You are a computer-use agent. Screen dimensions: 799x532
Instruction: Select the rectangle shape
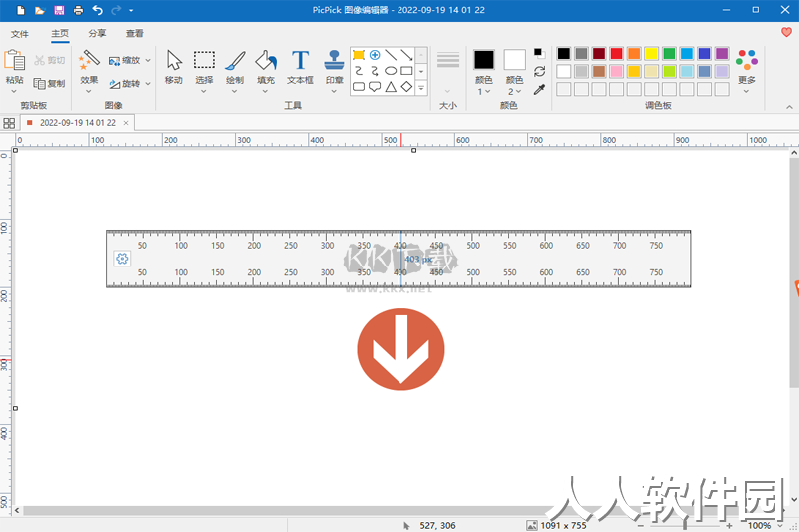click(x=406, y=71)
